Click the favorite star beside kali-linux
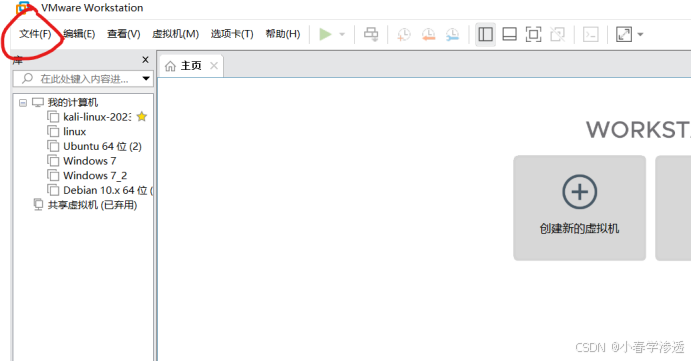The width and height of the screenshot is (692, 361). 142,117
